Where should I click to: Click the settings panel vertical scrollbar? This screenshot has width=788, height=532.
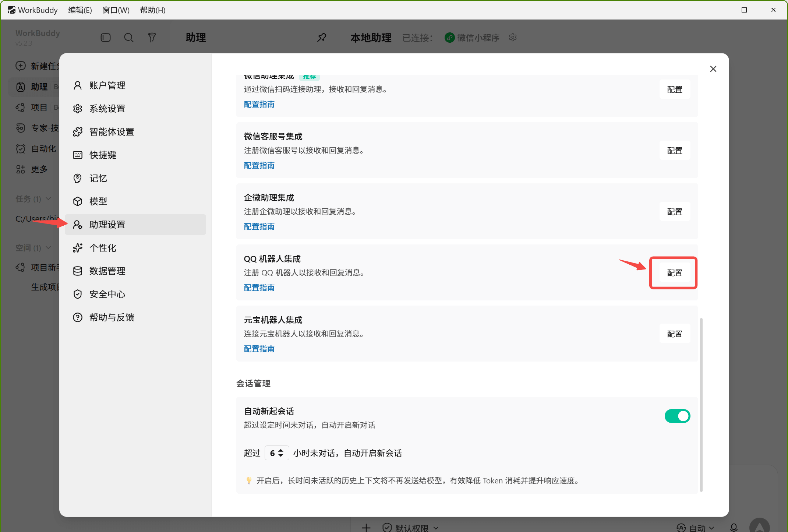pos(701,405)
